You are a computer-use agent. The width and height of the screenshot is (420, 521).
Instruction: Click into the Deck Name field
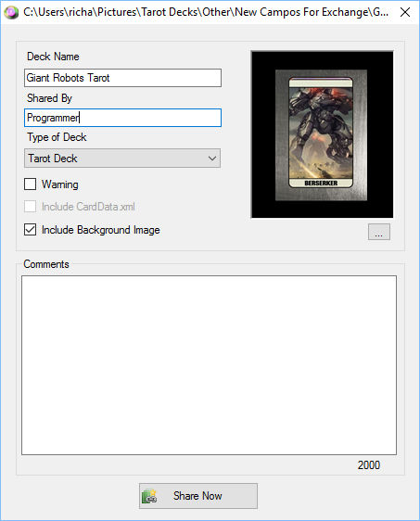(x=122, y=78)
